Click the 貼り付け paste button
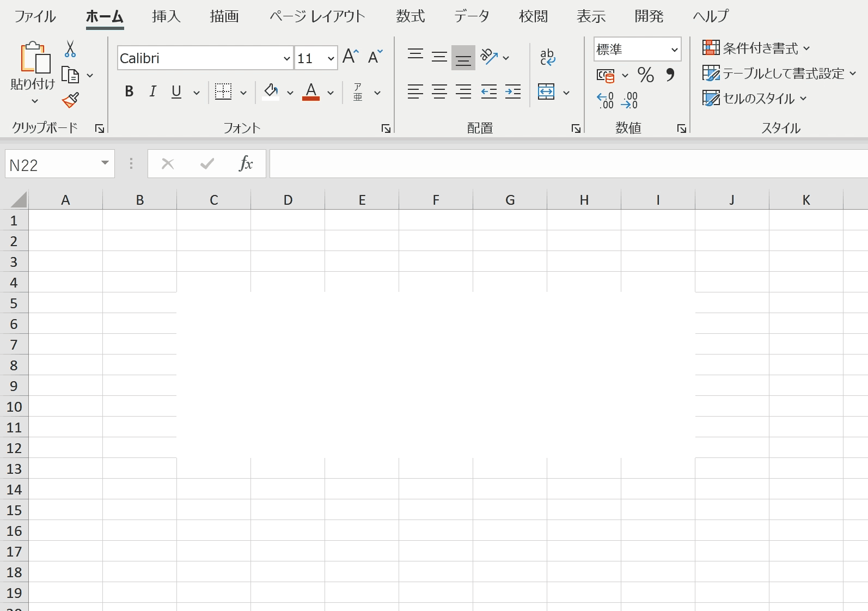The height and width of the screenshot is (611, 868). 33,65
